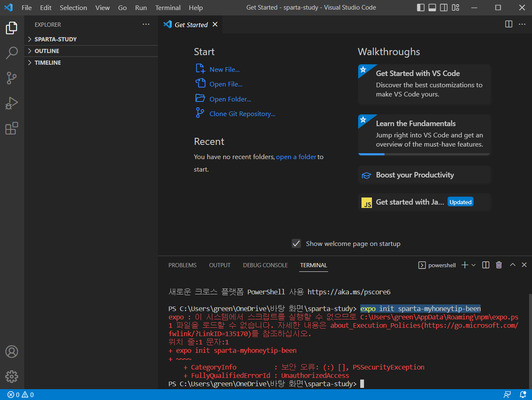Open the Help menu
The width and height of the screenshot is (532, 400).
click(196, 8)
